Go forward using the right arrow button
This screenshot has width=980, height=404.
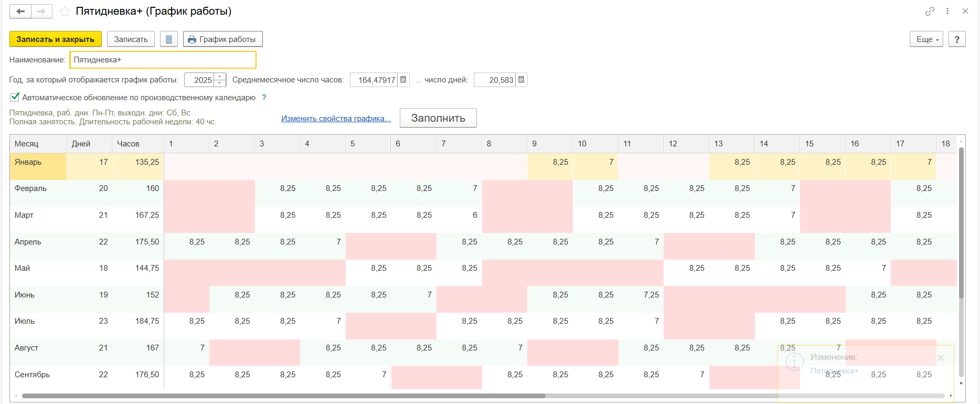tap(41, 11)
